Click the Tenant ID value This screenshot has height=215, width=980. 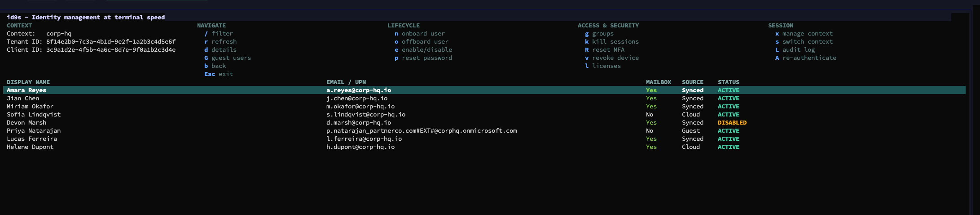pyautogui.click(x=111, y=42)
